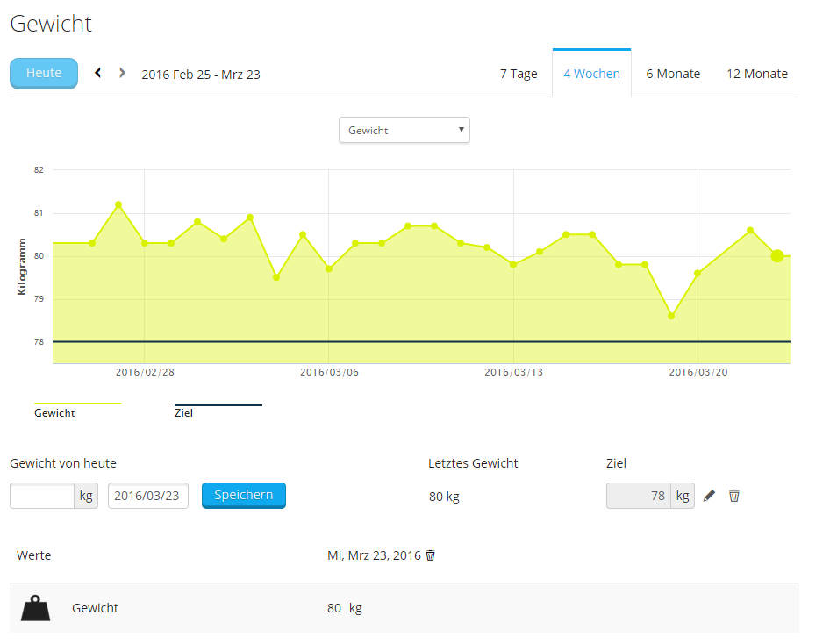
Task: Edit the goal weight with pencil icon
Action: tap(709, 496)
